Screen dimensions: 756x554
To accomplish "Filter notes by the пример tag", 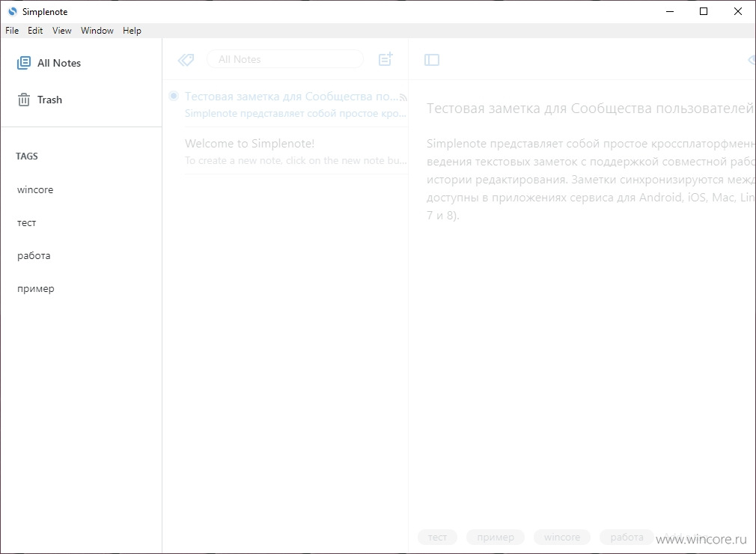I will tap(36, 289).
